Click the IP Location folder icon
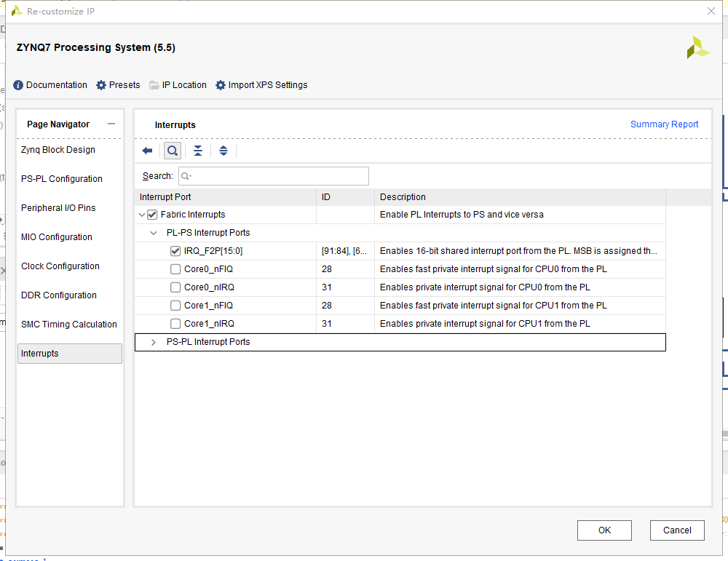The height and width of the screenshot is (561, 728). (x=154, y=85)
